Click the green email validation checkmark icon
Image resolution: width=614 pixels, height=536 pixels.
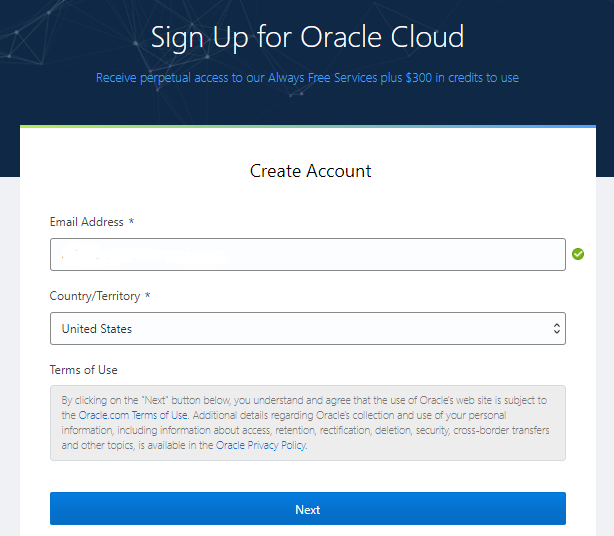[578, 254]
